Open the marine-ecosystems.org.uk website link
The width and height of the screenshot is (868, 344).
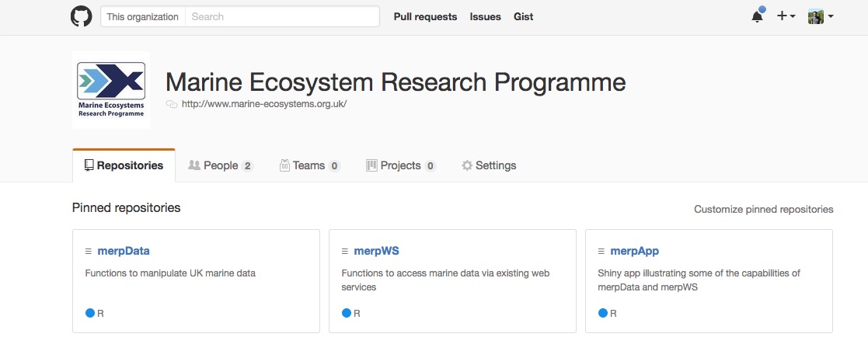coord(263,104)
